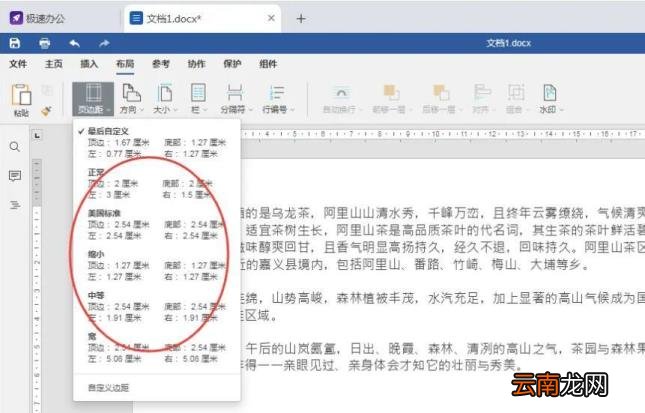Switch to the 主页 ribbon tab
Image resolution: width=645 pixels, height=413 pixels.
click(x=54, y=64)
